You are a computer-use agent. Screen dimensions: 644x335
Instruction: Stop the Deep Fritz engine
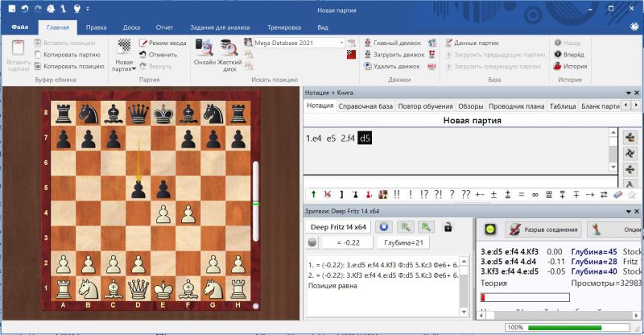385,228
